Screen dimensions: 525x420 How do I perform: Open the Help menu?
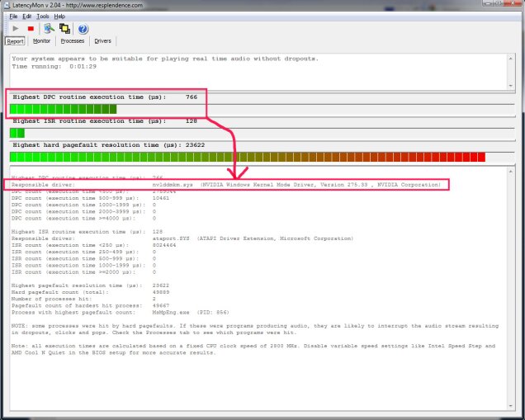click(x=59, y=17)
